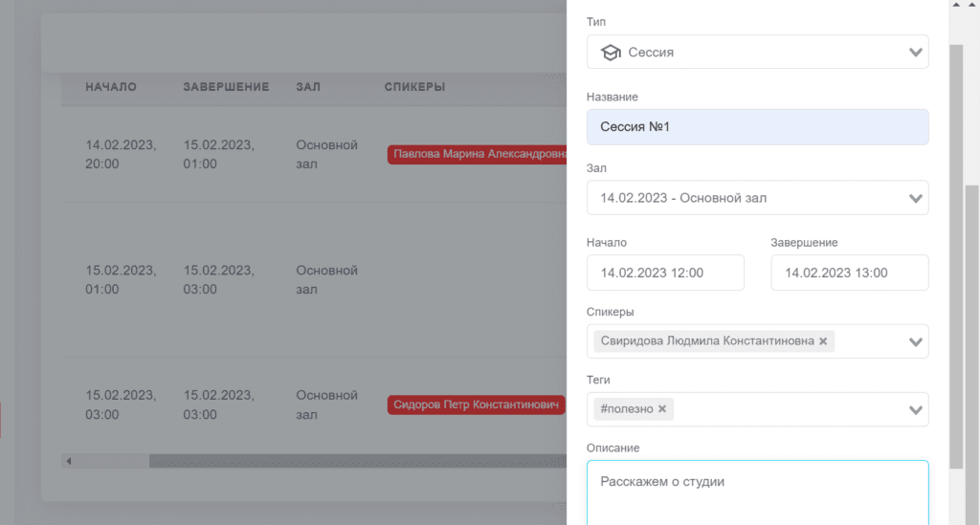Open the Теги dropdown arrow
This screenshot has width=980, height=525.
(x=916, y=410)
